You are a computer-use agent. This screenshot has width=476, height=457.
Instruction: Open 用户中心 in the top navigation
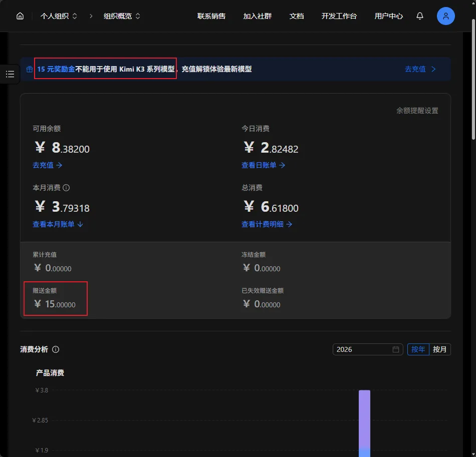[x=389, y=16]
